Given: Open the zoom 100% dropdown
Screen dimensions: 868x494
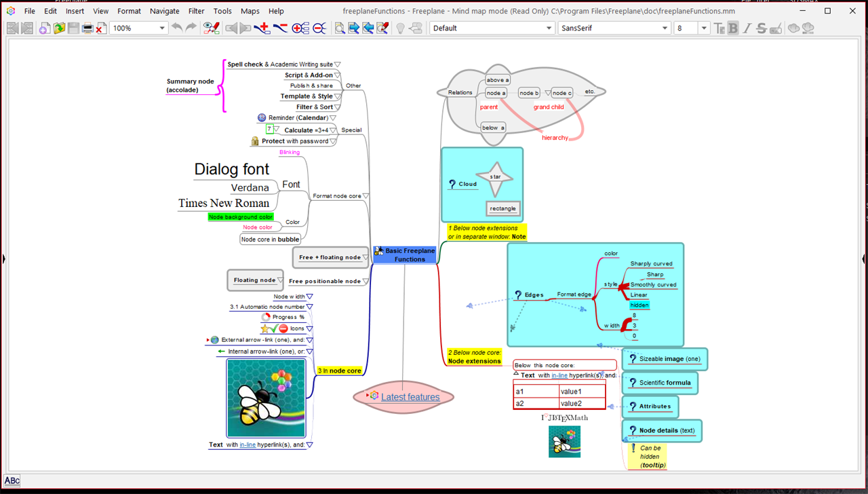Looking at the screenshot, I should [x=162, y=28].
